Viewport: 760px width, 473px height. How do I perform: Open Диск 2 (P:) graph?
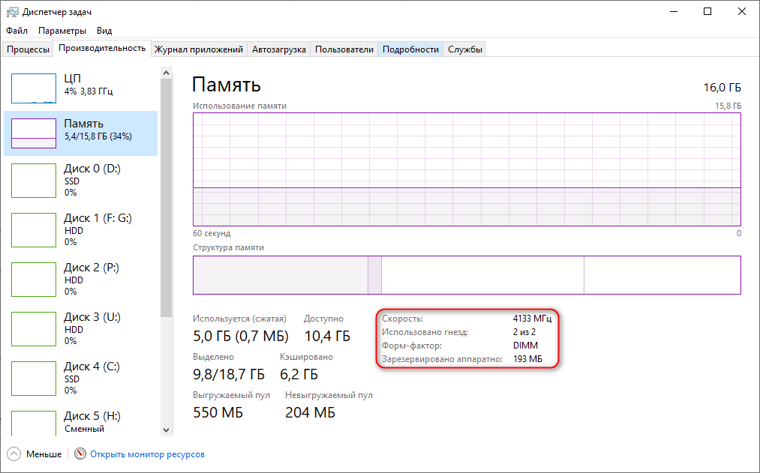[33, 279]
